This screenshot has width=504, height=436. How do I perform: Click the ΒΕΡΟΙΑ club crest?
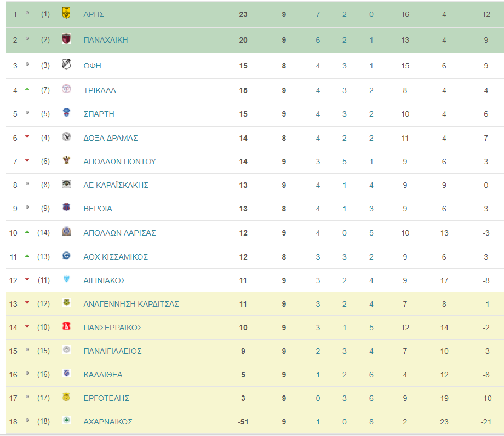66,207
